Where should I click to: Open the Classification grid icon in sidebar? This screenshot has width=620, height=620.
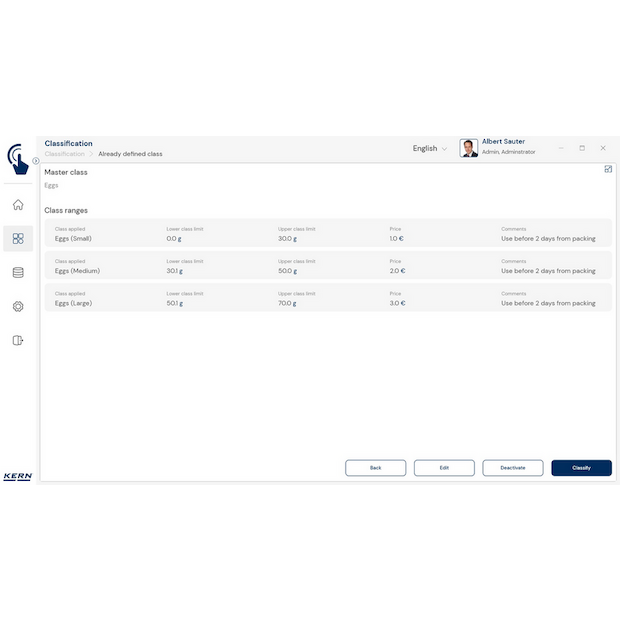click(x=18, y=238)
